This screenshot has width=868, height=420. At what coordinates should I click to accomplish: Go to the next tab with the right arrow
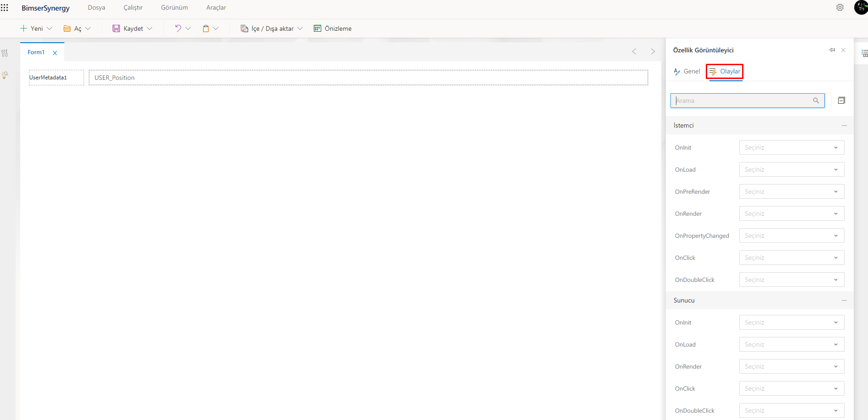click(x=653, y=51)
